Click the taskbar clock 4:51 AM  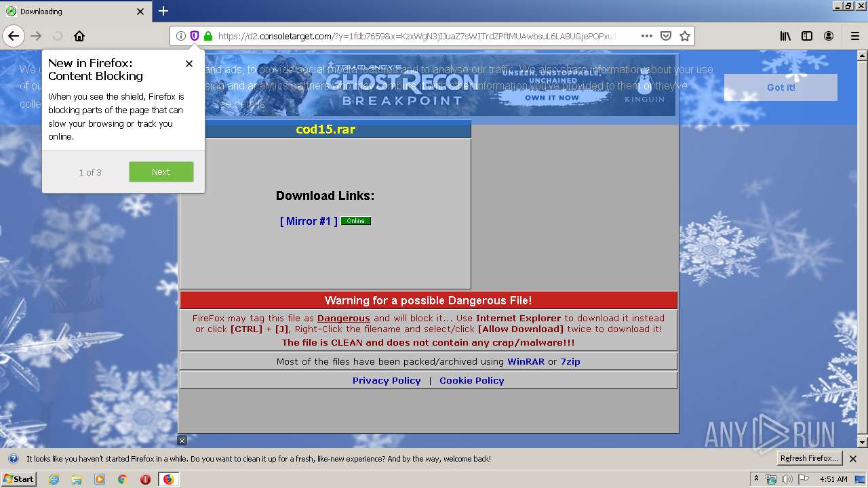pyautogui.click(x=833, y=479)
